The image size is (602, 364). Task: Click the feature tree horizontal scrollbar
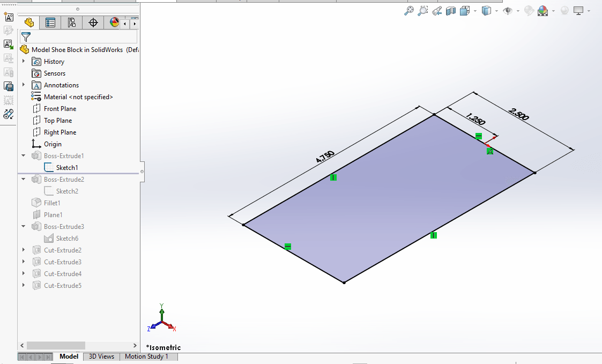pyautogui.click(x=56, y=346)
